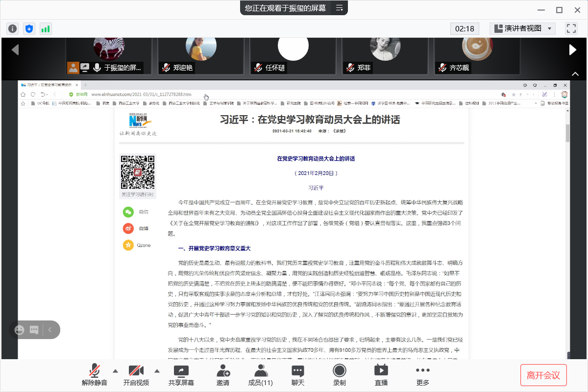Open the meeting info icon
588x392 pixels.
[x=13, y=28]
